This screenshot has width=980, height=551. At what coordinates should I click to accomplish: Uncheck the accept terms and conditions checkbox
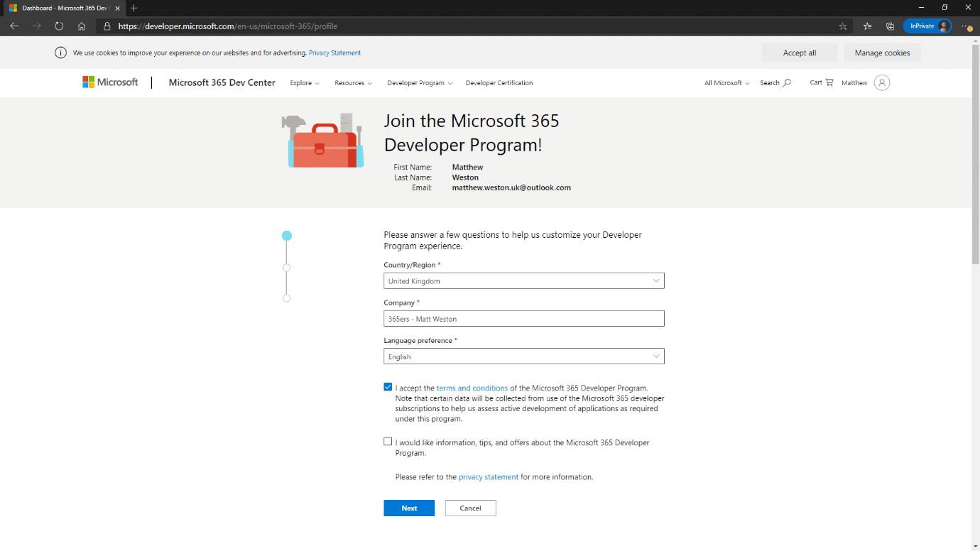(388, 387)
